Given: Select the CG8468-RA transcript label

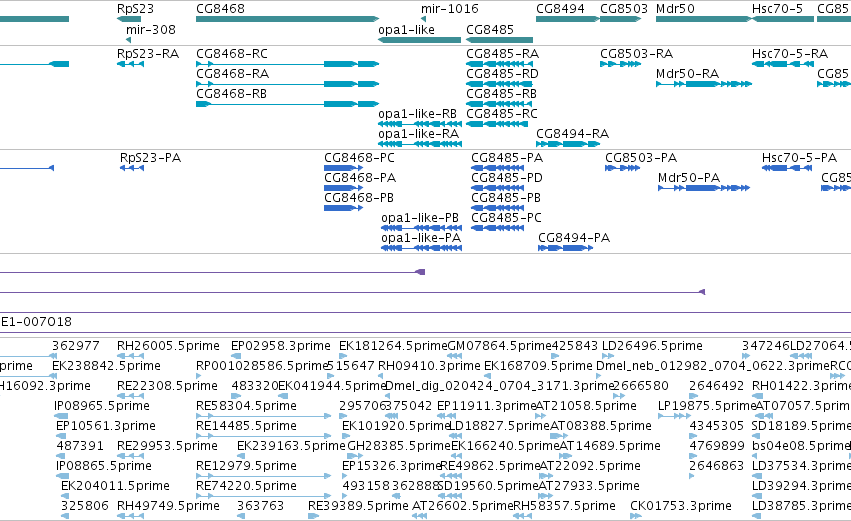Looking at the screenshot, I should click(x=232, y=74).
